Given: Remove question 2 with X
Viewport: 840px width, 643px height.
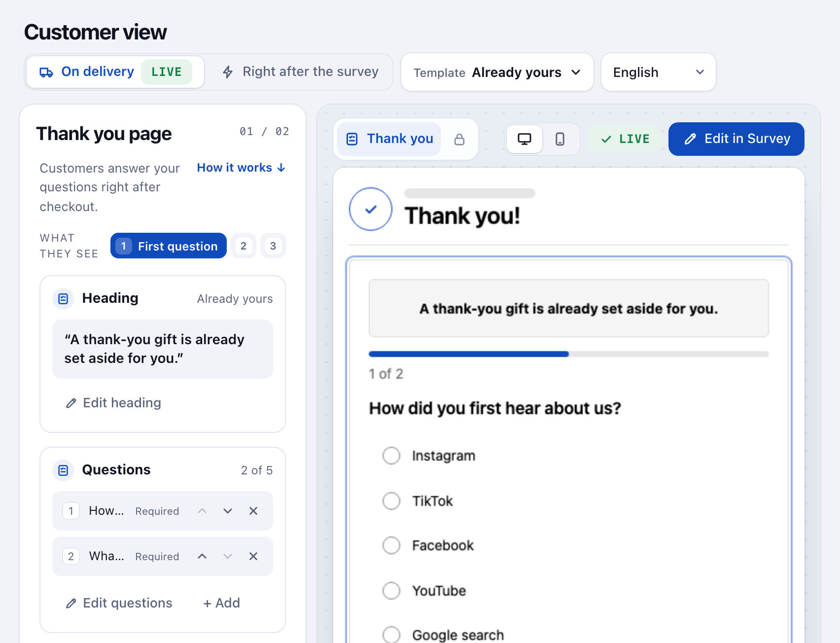Looking at the screenshot, I should coord(253,556).
